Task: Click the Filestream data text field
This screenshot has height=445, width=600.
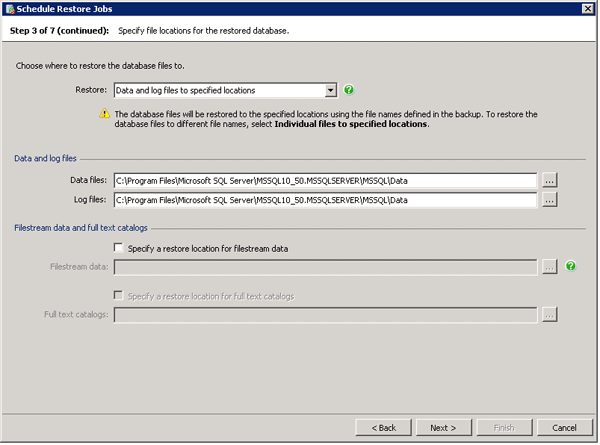Action: [326, 267]
